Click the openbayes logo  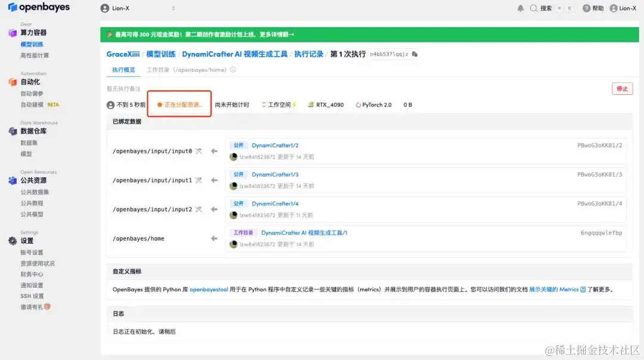39,7
